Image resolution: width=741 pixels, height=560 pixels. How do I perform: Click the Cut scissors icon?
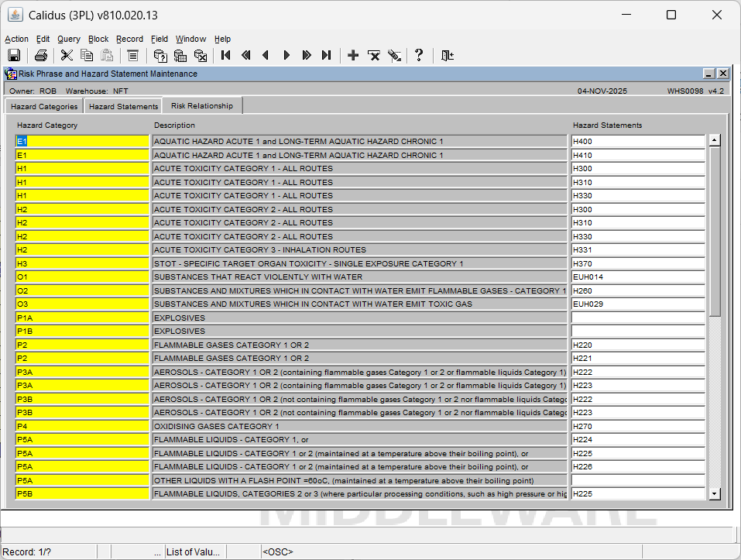pyautogui.click(x=67, y=55)
